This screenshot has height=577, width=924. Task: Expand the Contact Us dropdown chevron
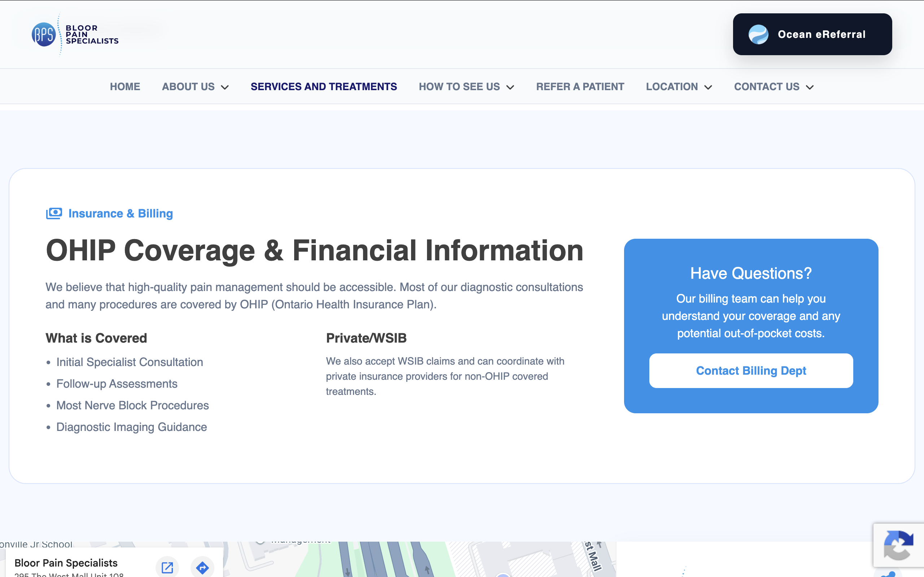(x=810, y=87)
